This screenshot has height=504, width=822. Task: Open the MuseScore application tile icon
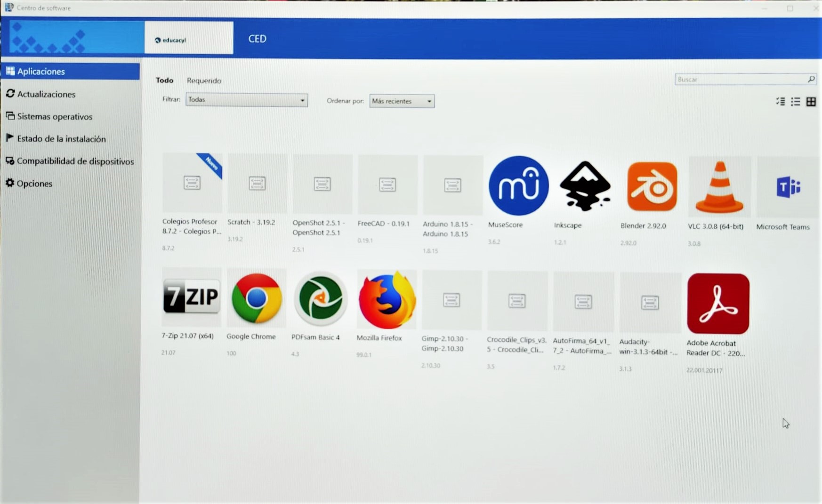518,186
